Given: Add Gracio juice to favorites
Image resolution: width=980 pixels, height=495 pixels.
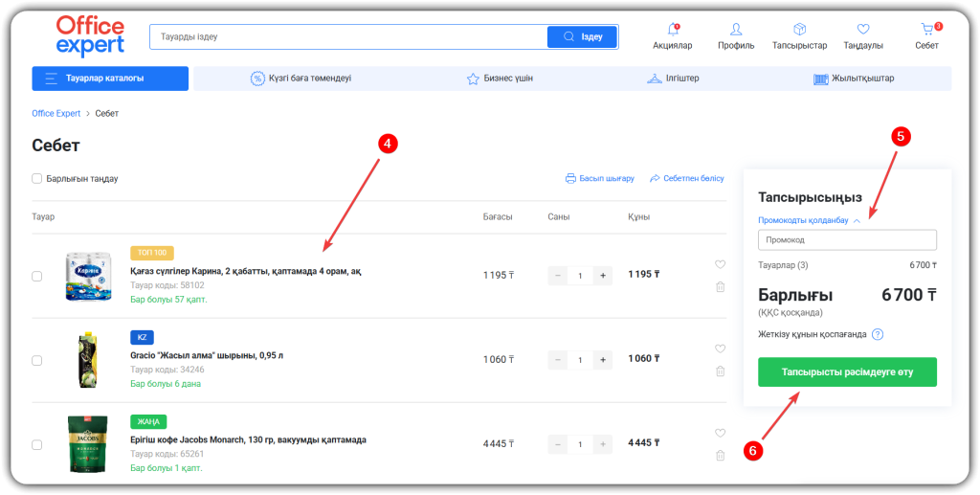Looking at the screenshot, I should (720, 349).
